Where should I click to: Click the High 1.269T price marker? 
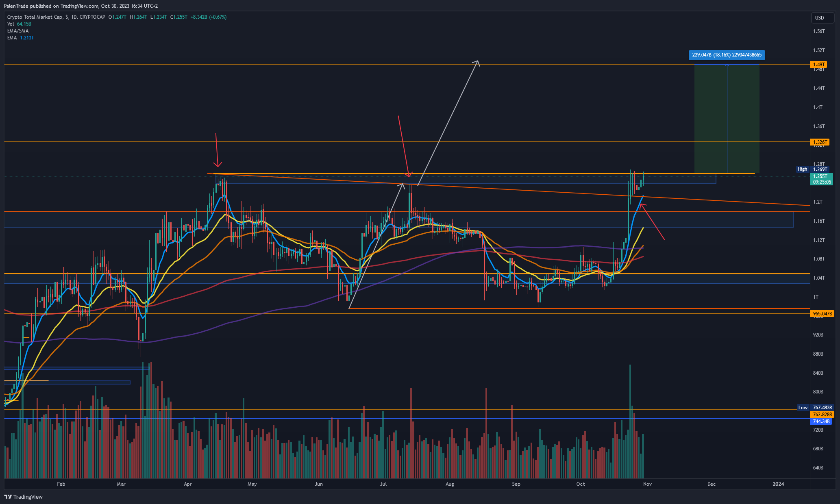(x=812, y=169)
